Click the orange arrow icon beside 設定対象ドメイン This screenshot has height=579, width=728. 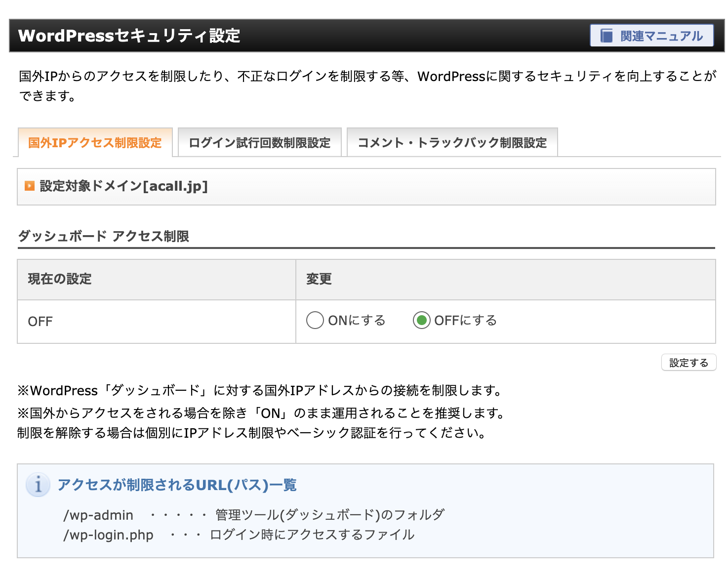tap(30, 186)
